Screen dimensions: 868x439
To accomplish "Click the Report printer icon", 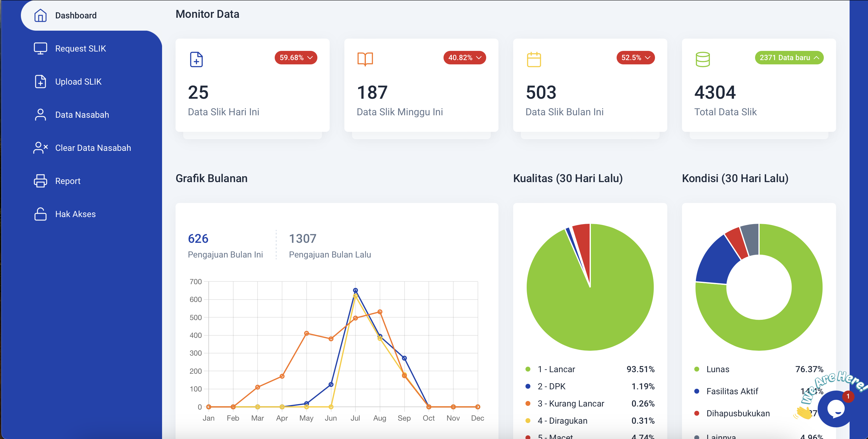I will click(40, 181).
